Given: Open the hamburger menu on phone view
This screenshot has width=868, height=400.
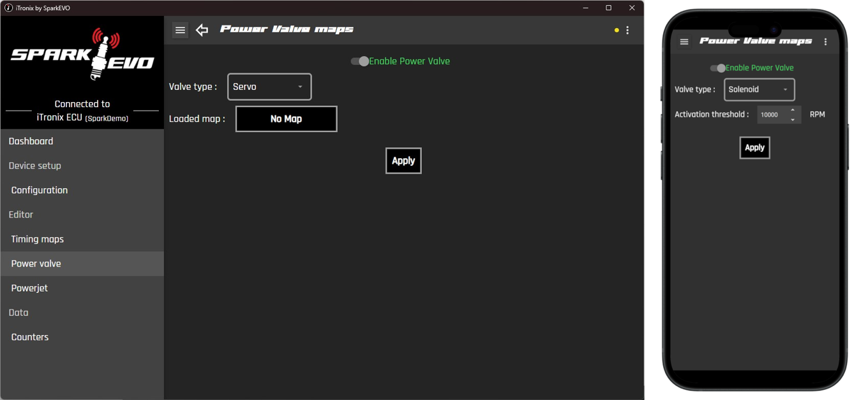Looking at the screenshot, I should (684, 42).
